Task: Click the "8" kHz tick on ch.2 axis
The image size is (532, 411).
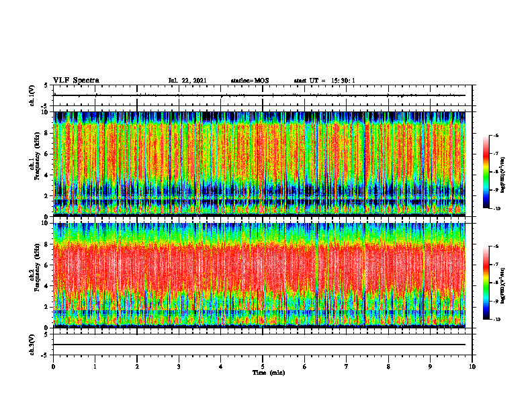Action: [47, 244]
